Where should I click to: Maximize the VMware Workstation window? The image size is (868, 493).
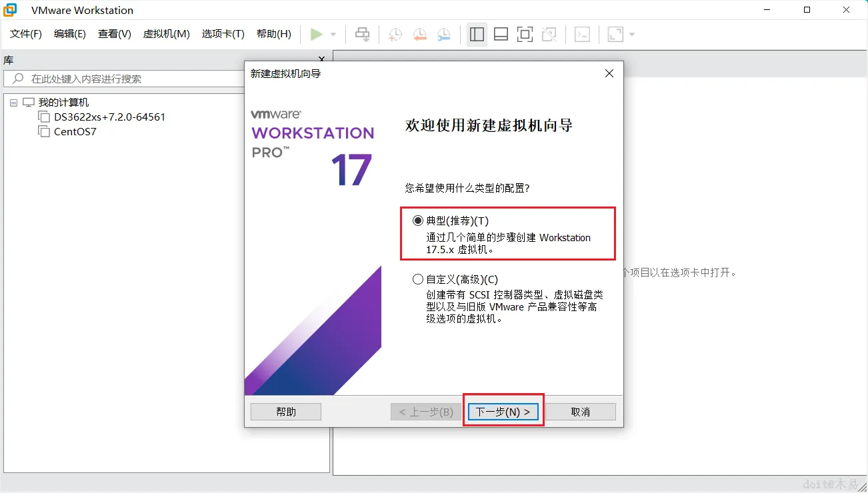tap(807, 10)
